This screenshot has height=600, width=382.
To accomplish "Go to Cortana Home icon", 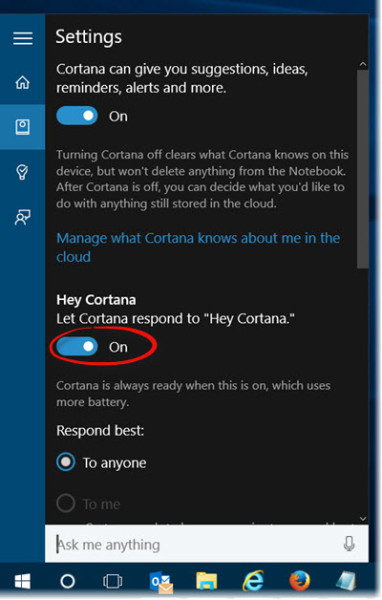I will 23,82.
